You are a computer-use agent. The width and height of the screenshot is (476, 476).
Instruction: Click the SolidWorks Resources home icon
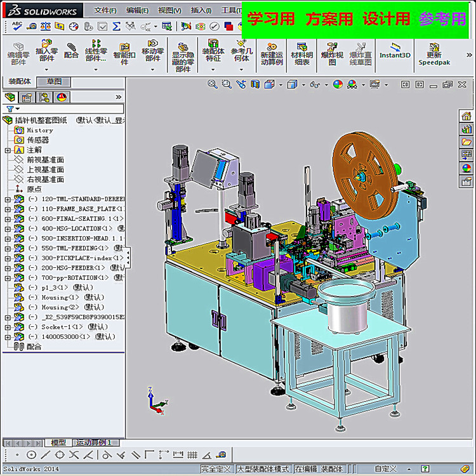point(466,116)
